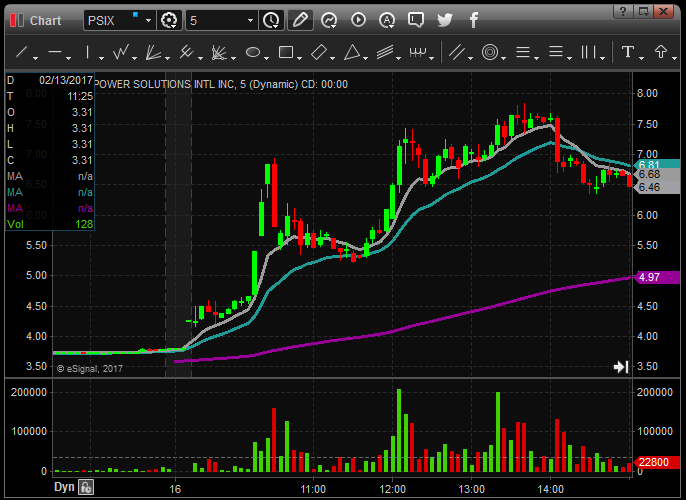The height and width of the screenshot is (500, 686).
Task: Share chart via Facebook icon
Action: [473, 20]
